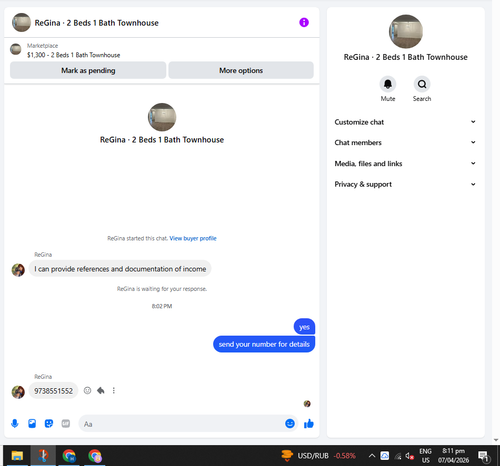500x466 pixels.
Task: Select the 9738551552 message bubble
Action: point(53,391)
